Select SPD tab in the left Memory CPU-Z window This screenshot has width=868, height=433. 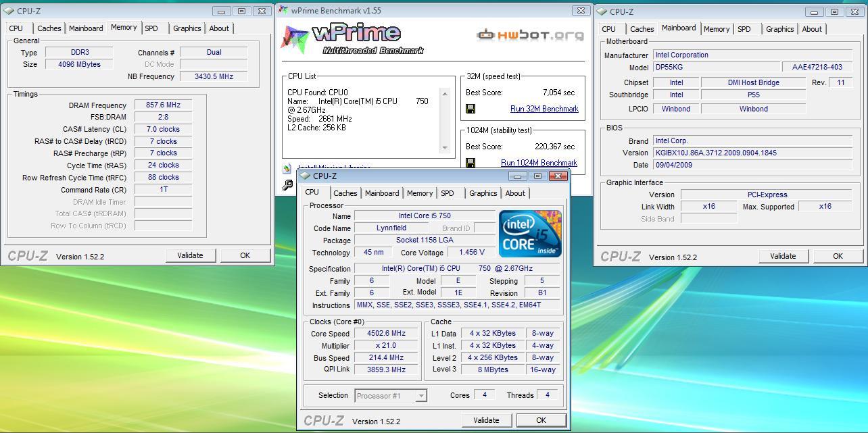151,28
